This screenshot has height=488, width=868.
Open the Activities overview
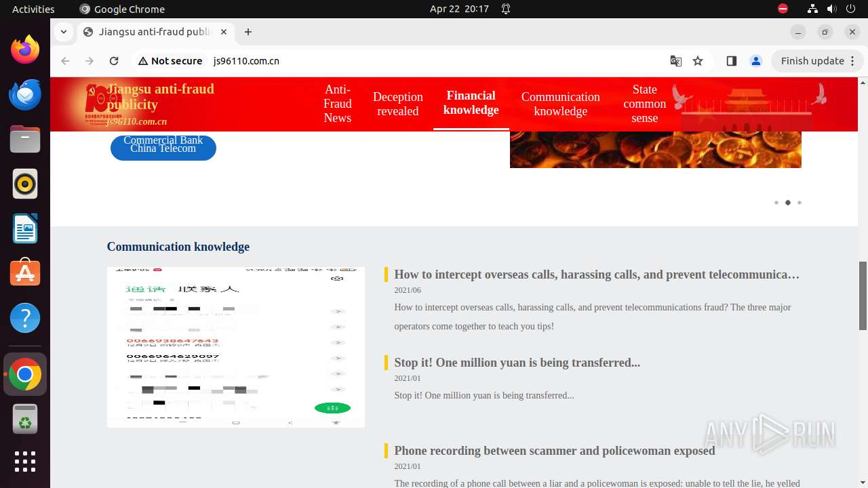coord(33,9)
